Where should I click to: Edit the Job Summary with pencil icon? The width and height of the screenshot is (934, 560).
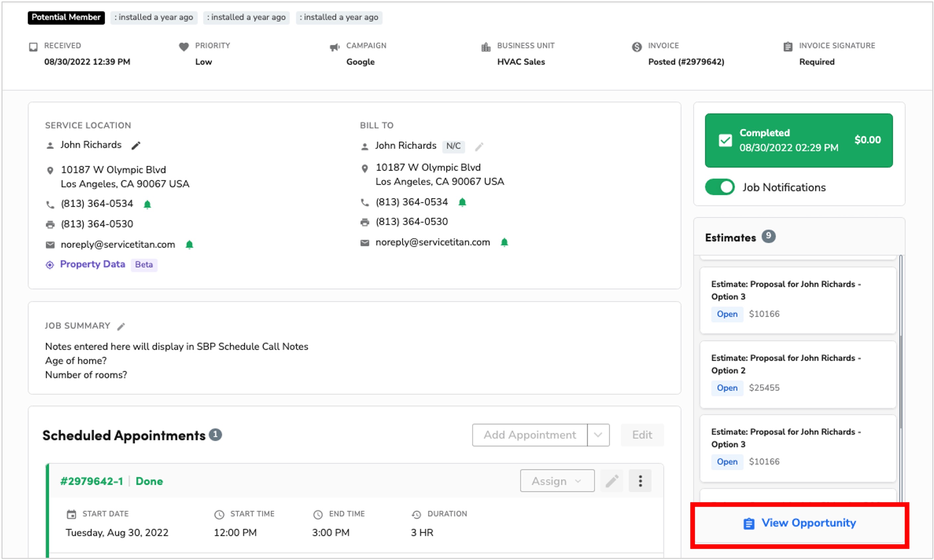[121, 327]
